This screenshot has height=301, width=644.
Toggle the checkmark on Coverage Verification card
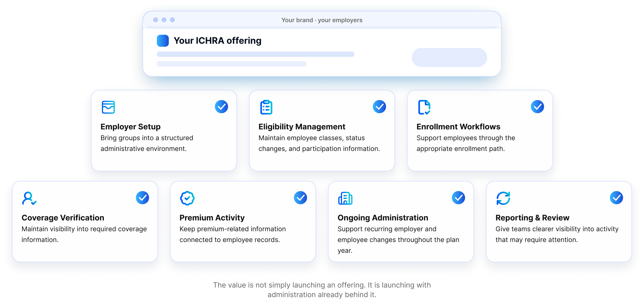[142, 198]
